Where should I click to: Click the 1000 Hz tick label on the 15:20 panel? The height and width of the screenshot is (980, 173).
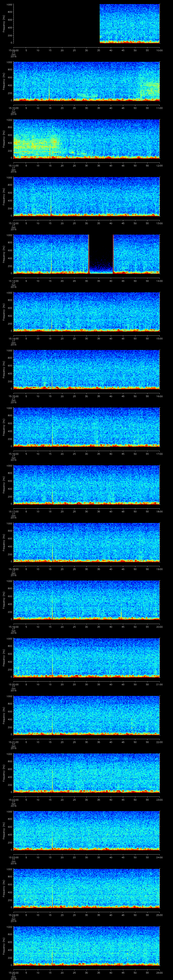pos(9,639)
